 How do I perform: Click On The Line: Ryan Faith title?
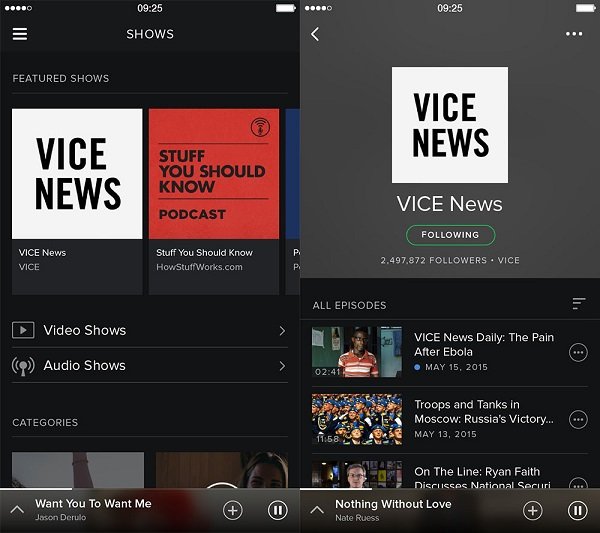[483, 478]
